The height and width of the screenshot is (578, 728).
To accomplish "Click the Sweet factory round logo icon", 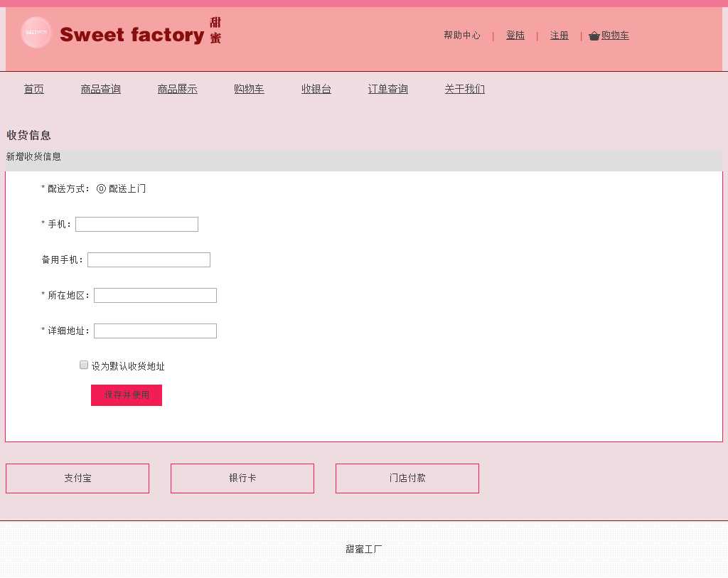I will (36, 33).
